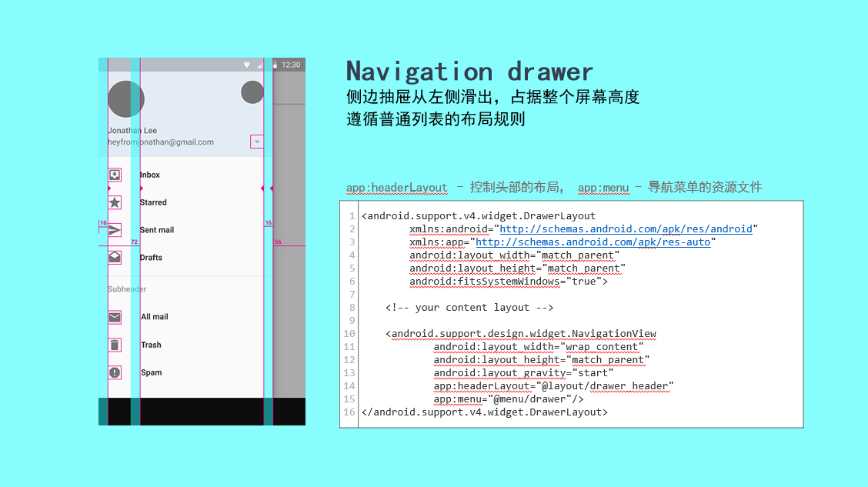Click the Drafts open-envelope icon
This screenshot has height=487, width=868.
click(115, 258)
